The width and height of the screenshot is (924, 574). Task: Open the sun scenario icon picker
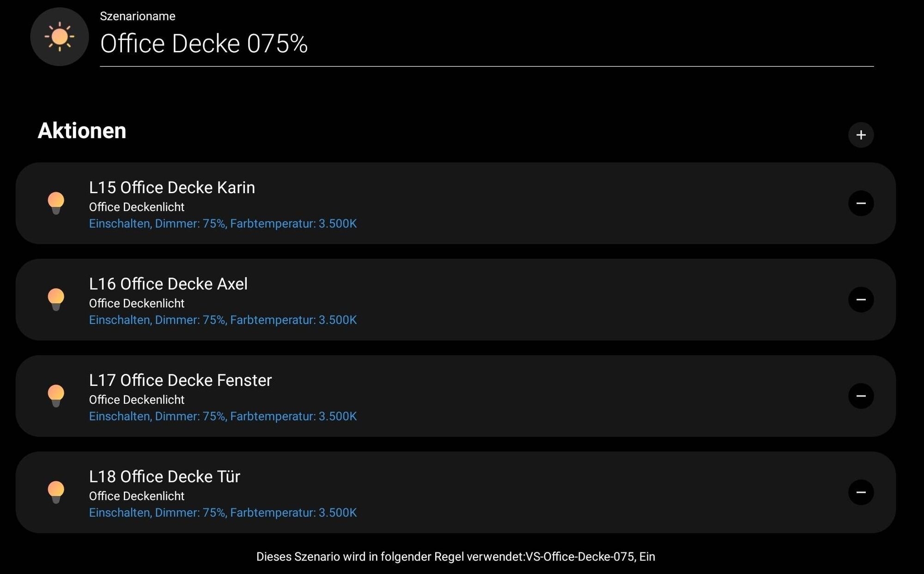(x=60, y=37)
